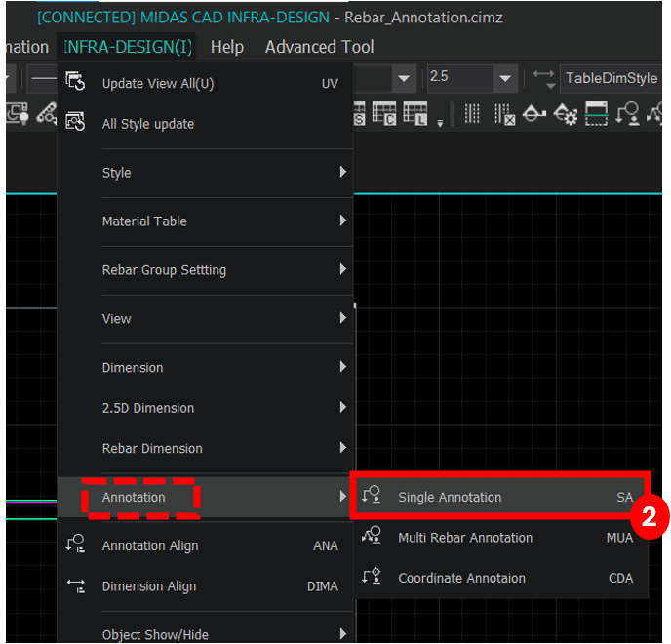The width and height of the screenshot is (671, 644).
Task: Open INFRA-DESIGN(I) menu
Action: 128,47
